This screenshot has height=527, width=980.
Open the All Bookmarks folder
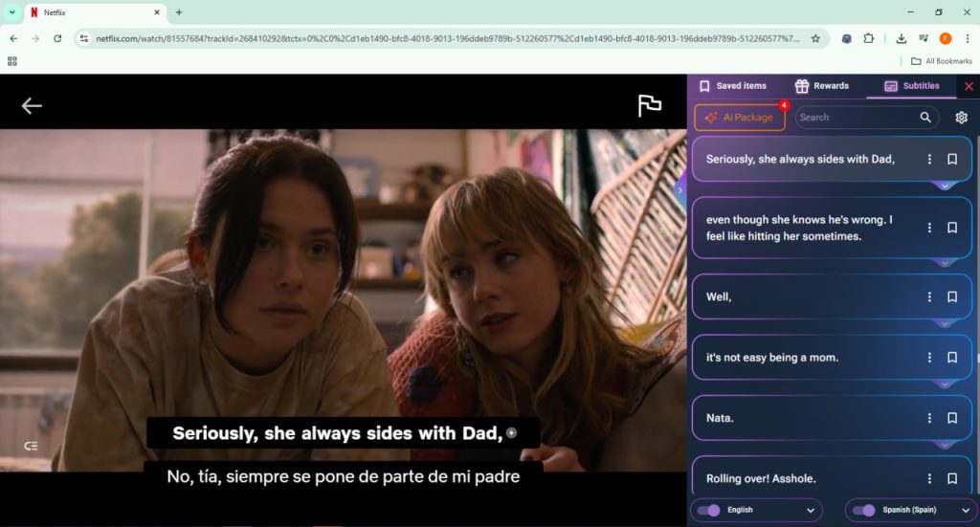pos(942,61)
